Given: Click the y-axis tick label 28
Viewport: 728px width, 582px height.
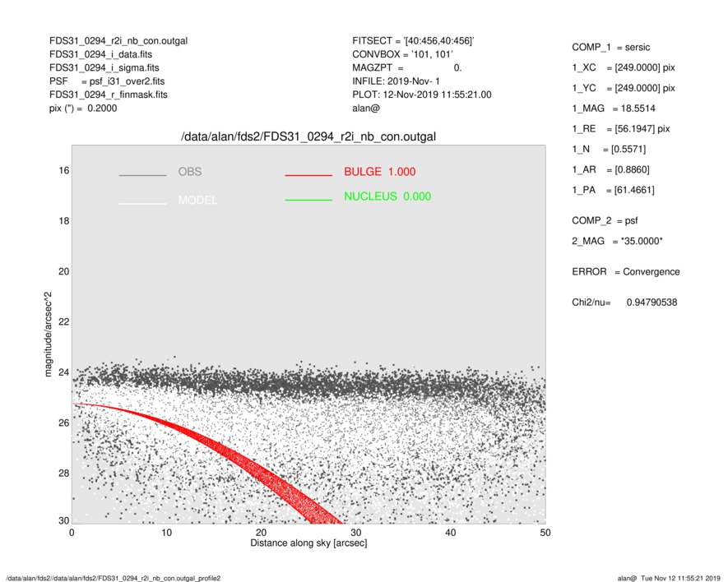Looking at the screenshot, I should (x=64, y=473).
